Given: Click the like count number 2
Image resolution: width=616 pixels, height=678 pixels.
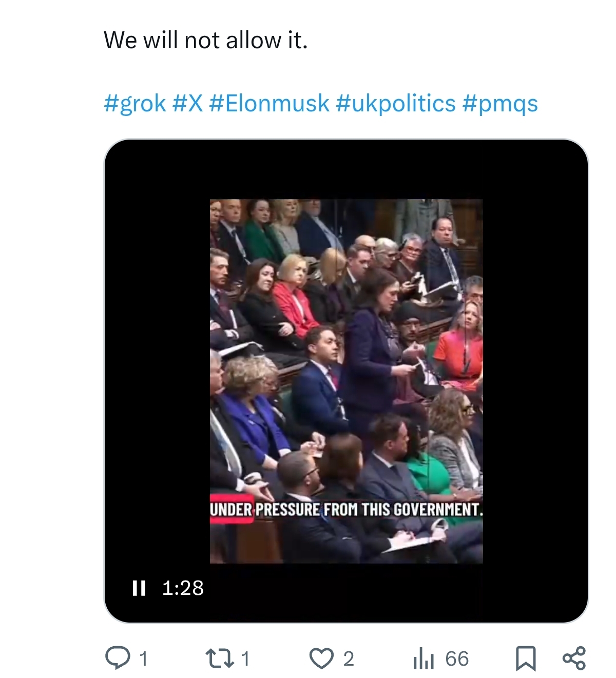Looking at the screenshot, I should 349,659.
